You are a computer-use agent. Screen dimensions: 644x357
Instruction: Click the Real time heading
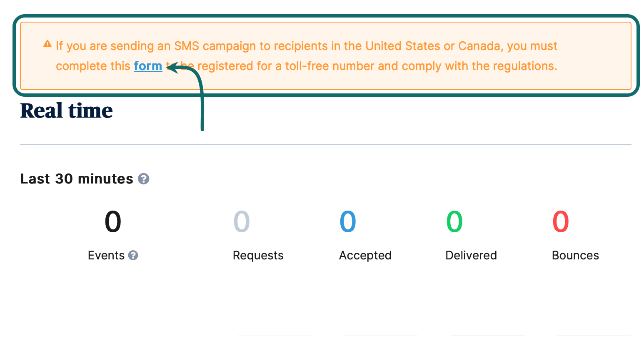(x=67, y=111)
